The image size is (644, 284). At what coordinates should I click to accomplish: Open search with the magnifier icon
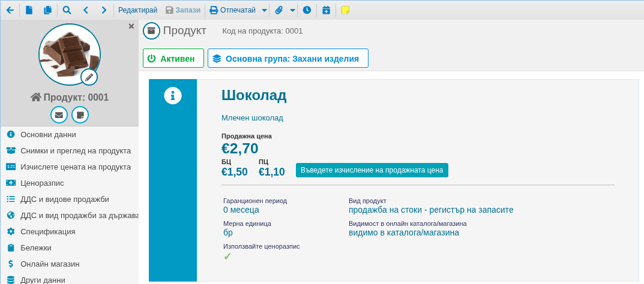67,10
